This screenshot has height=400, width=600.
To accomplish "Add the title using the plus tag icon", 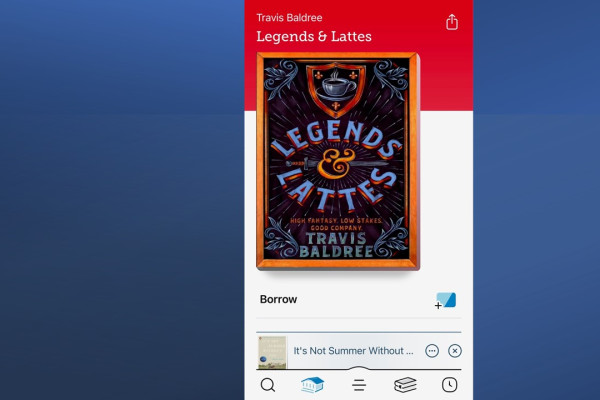I will pos(446,301).
